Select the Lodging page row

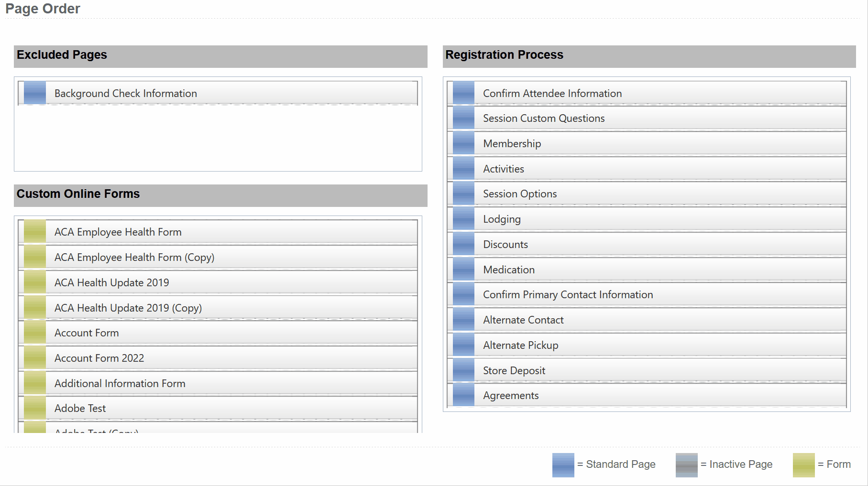tap(502, 219)
